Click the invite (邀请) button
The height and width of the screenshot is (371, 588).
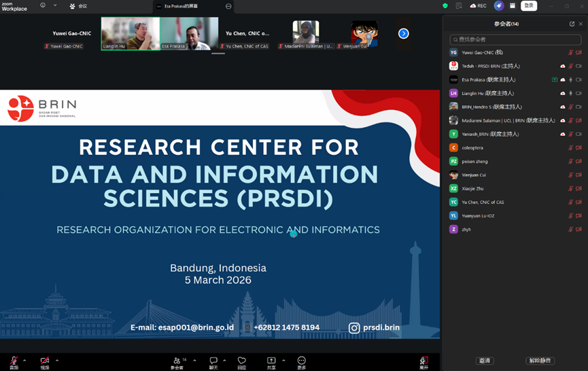pos(485,361)
